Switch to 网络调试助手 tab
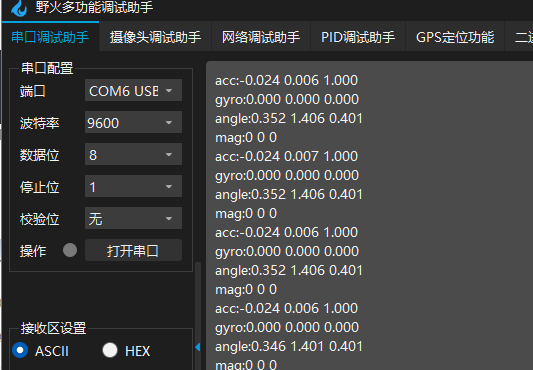The height and width of the screenshot is (370, 533). pyautogui.click(x=261, y=37)
